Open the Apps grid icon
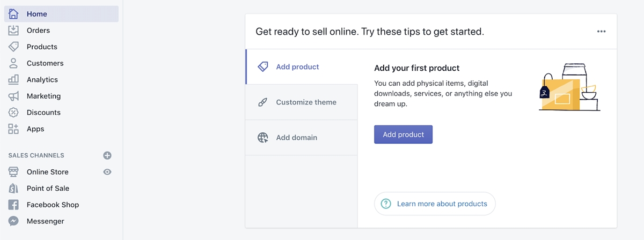Viewport: 644px width, 240px height. 13,129
